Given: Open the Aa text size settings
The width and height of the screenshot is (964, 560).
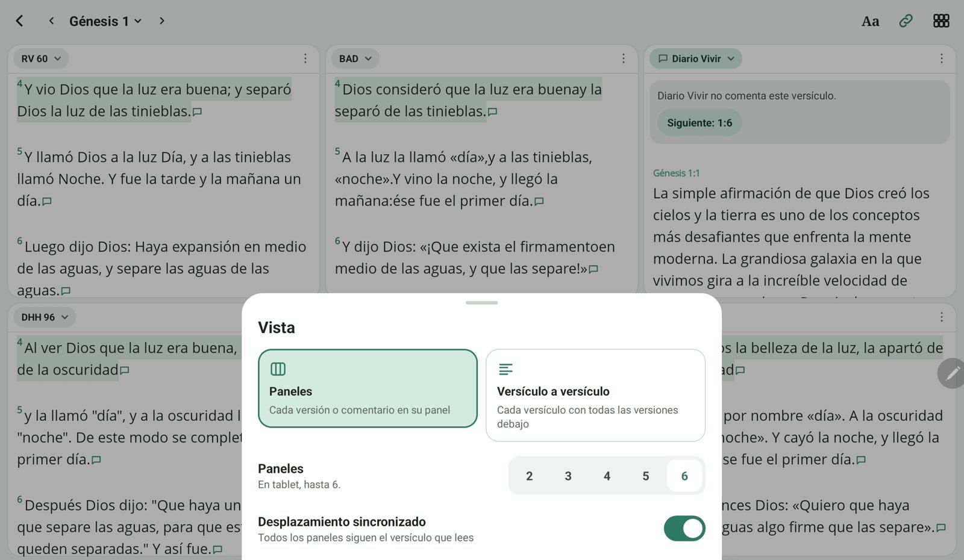Looking at the screenshot, I should pyautogui.click(x=870, y=21).
